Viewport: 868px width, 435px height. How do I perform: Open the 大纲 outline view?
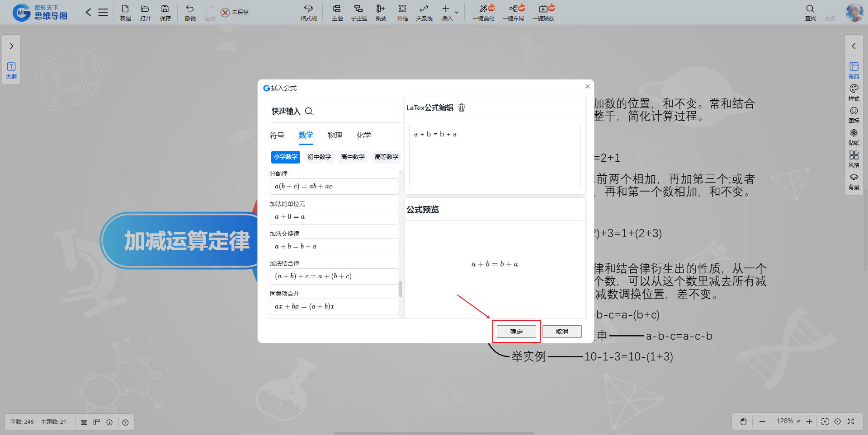pos(11,70)
